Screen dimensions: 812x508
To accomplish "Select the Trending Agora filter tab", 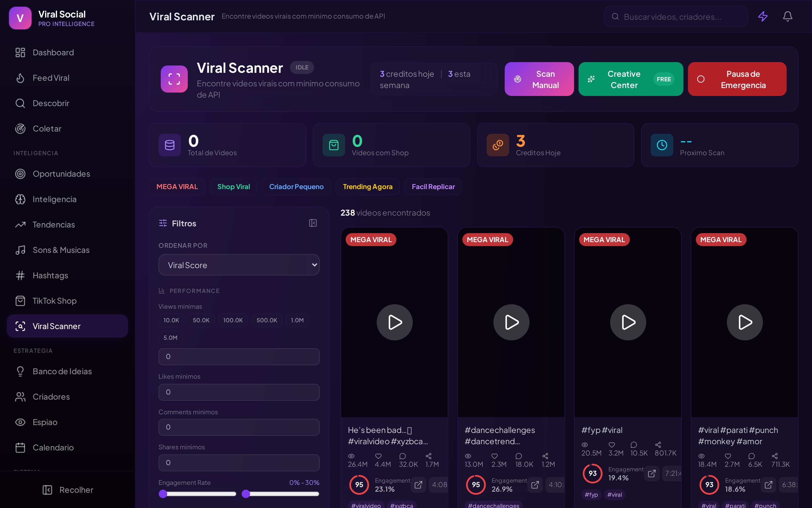I will coord(367,187).
